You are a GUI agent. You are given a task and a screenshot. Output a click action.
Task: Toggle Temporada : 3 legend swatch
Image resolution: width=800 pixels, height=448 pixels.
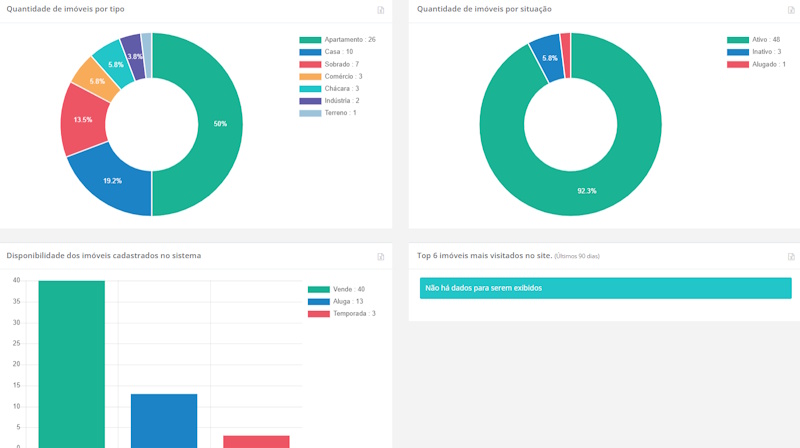pyautogui.click(x=319, y=314)
